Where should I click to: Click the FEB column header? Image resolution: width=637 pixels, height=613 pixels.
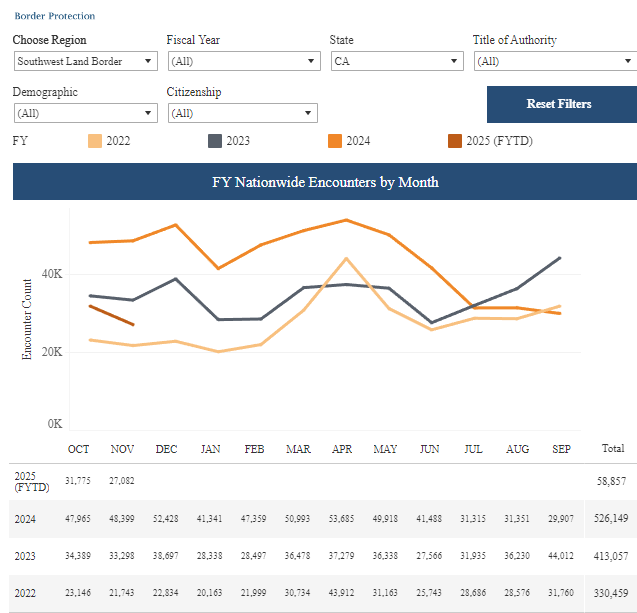pos(254,449)
